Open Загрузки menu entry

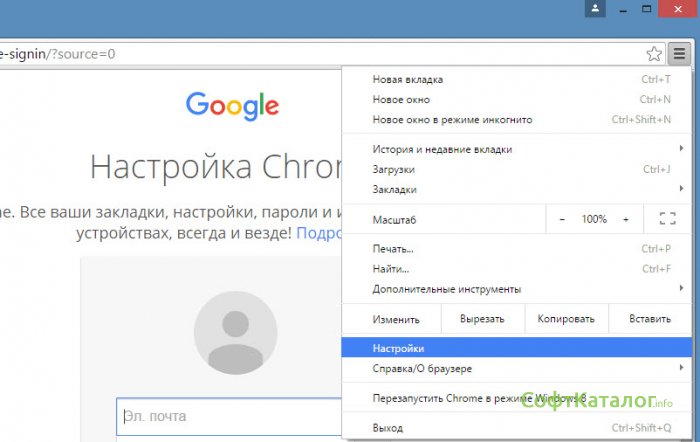393,169
